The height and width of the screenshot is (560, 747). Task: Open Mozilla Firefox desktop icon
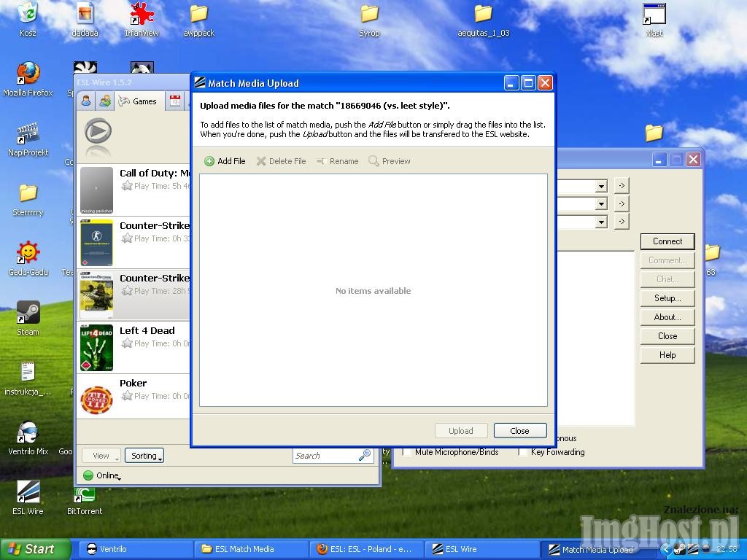point(28,79)
